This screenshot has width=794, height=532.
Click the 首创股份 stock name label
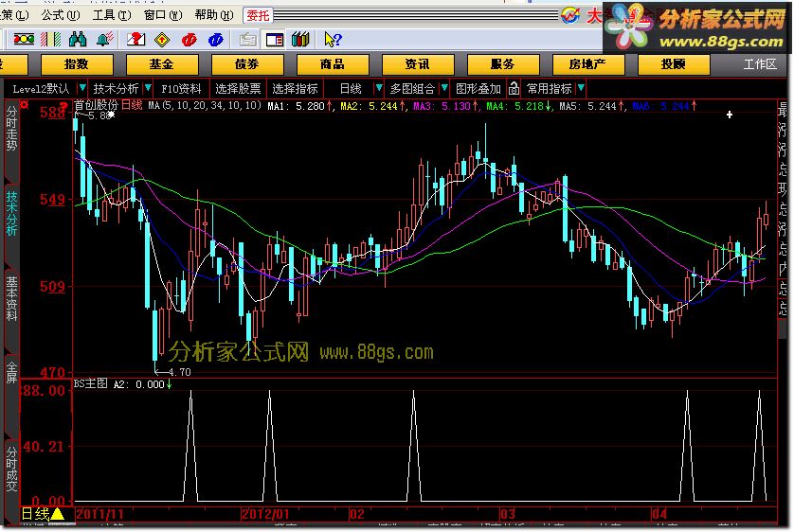click(97, 105)
